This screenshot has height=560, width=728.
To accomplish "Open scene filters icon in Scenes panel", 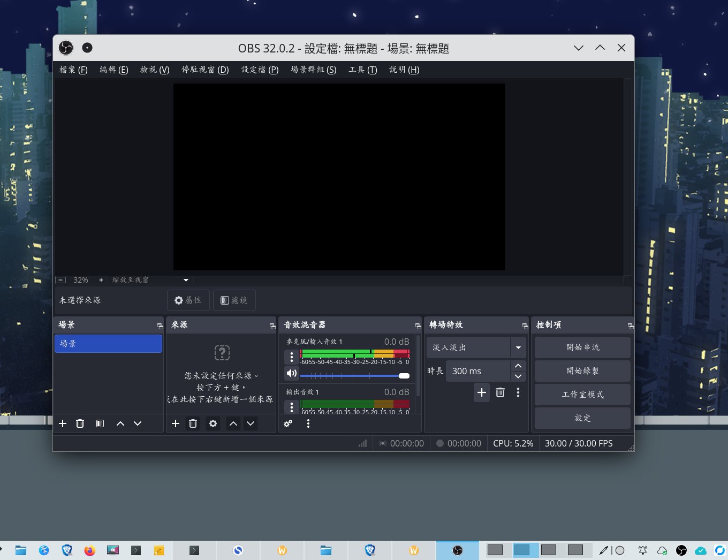I will coord(100,423).
